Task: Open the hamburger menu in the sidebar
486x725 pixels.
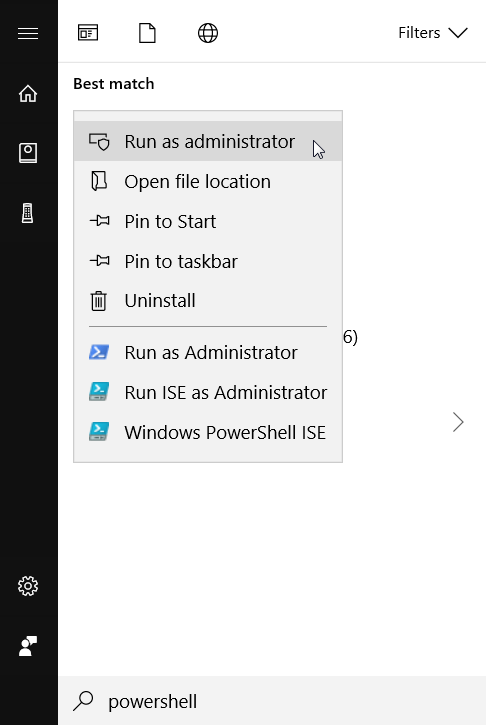Action: [x=28, y=33]
